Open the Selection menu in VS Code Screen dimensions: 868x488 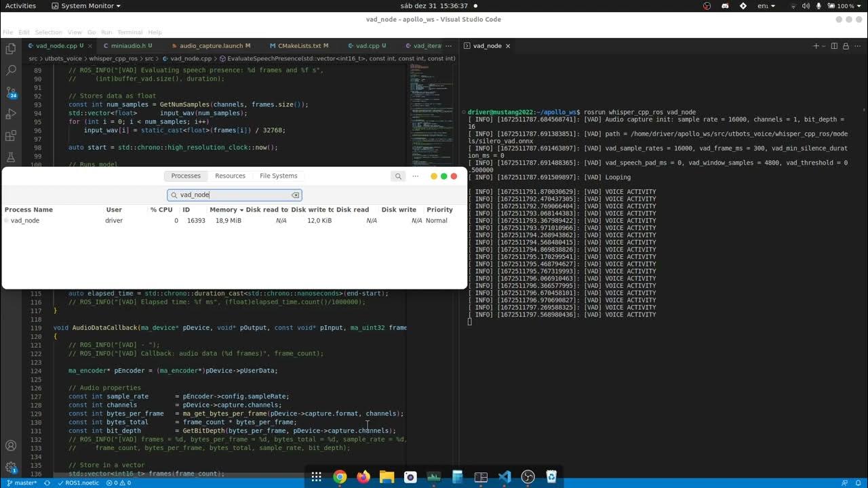point(49,32)
